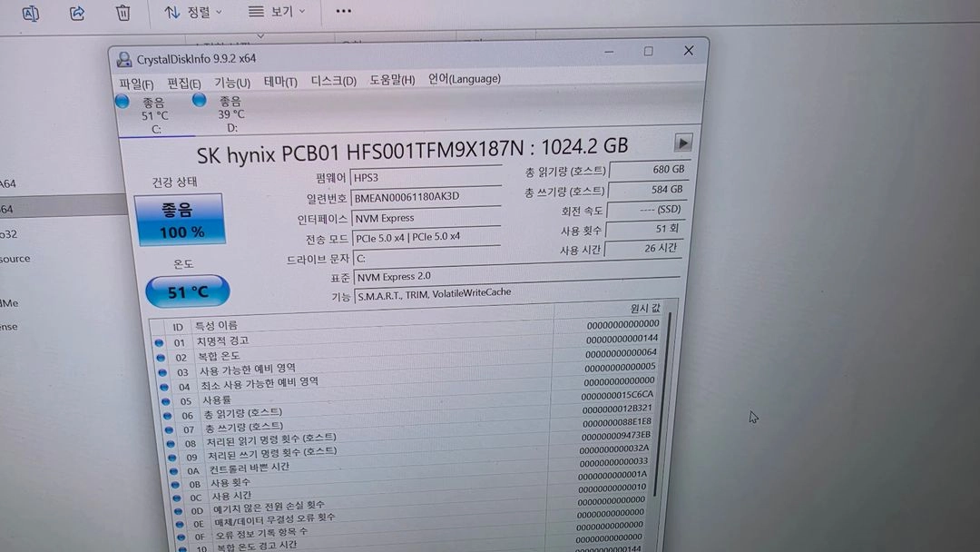
Task: Select the C: disk tab showing 51 °C
Action: [x=156, y=115]
